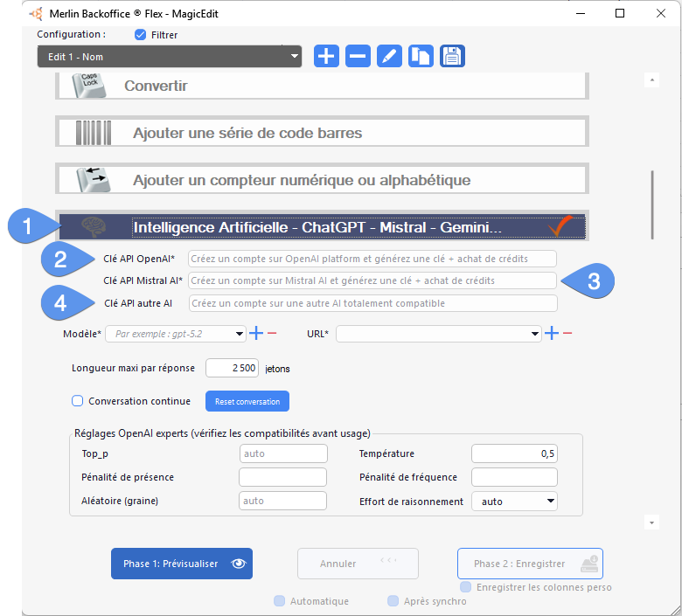
Task: Click the vertical scrollbar thumb
Action: [651, 204]
